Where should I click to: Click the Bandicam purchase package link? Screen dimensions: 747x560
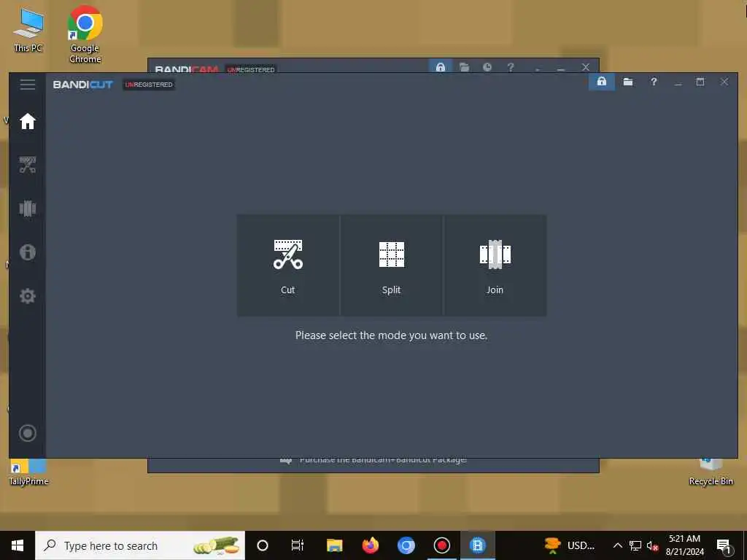tap(382, 460)
